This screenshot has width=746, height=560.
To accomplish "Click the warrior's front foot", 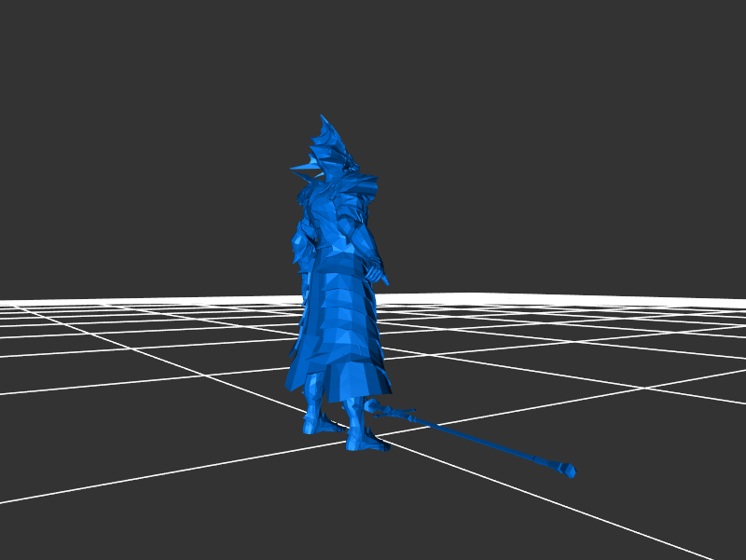I will (366, 441).
